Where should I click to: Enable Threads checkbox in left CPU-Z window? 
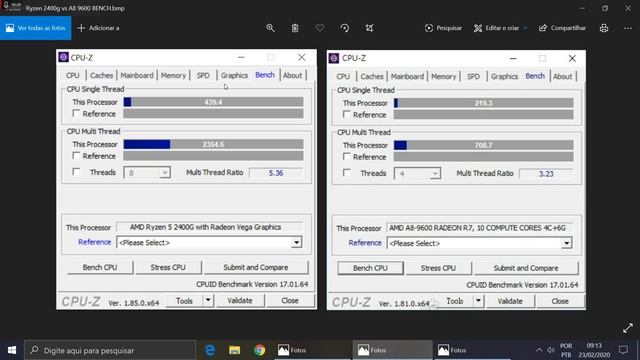[76, 172]
